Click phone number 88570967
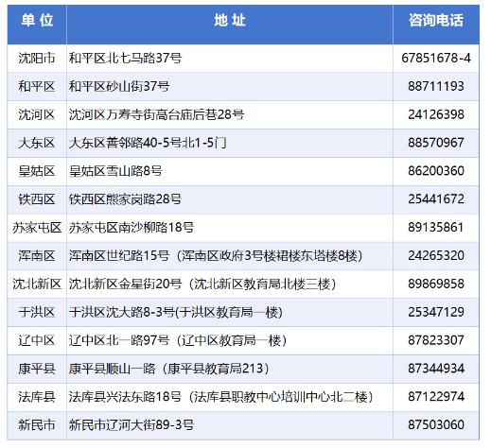The image size is (491, 448). point(436,143)
